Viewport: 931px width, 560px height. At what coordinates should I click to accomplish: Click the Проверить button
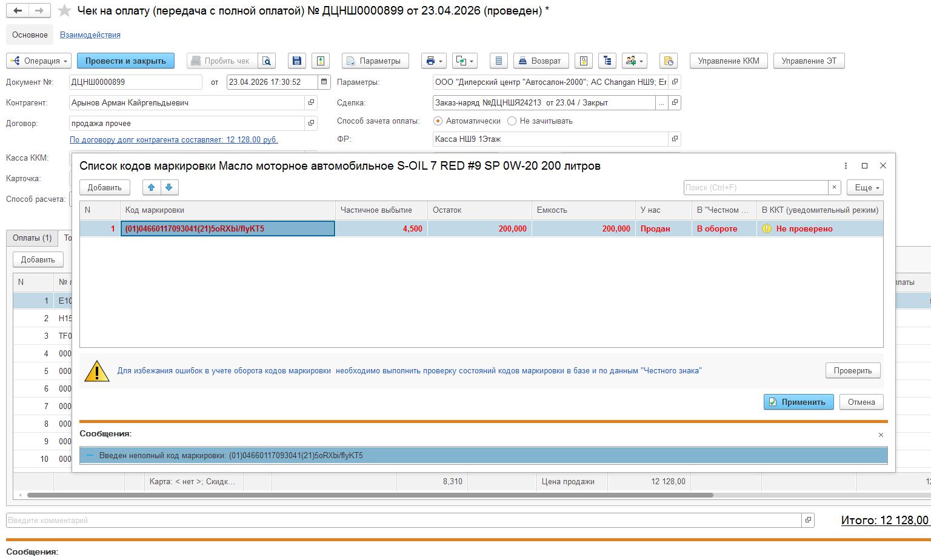point(852,370)
